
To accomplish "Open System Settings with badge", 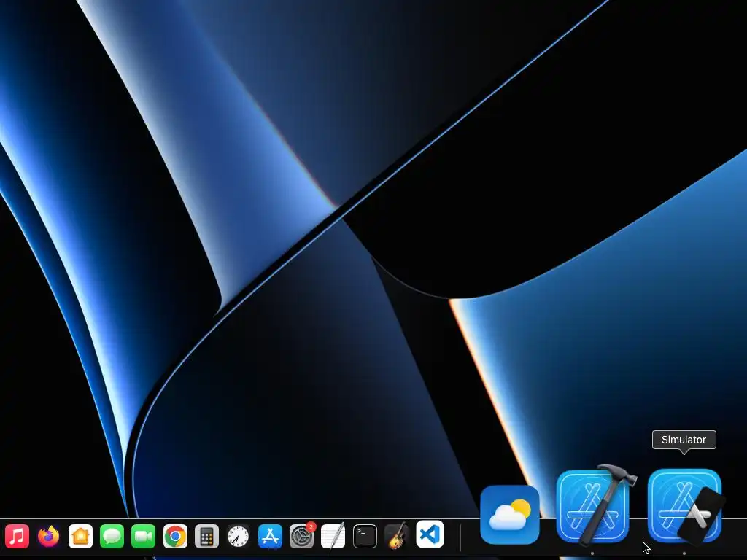I will click(x=302, y=536).
